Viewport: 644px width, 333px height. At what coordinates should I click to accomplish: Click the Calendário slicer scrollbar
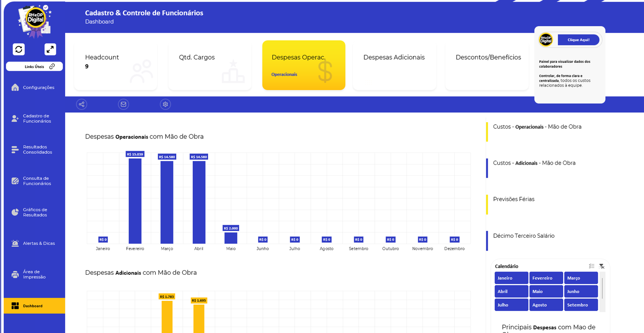pos(602,288)
